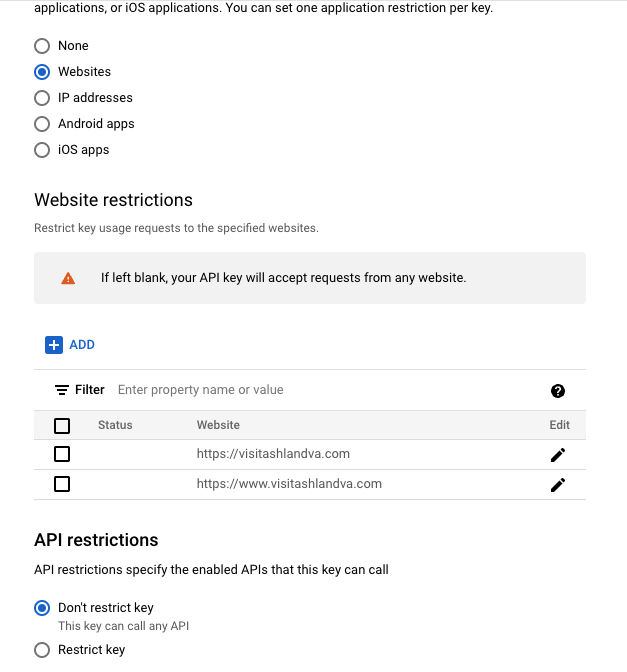Edit the https://www.visitashlandva.com entry with the pencil
This screenshot has width=627, height=672.
(x=558, y=485)
